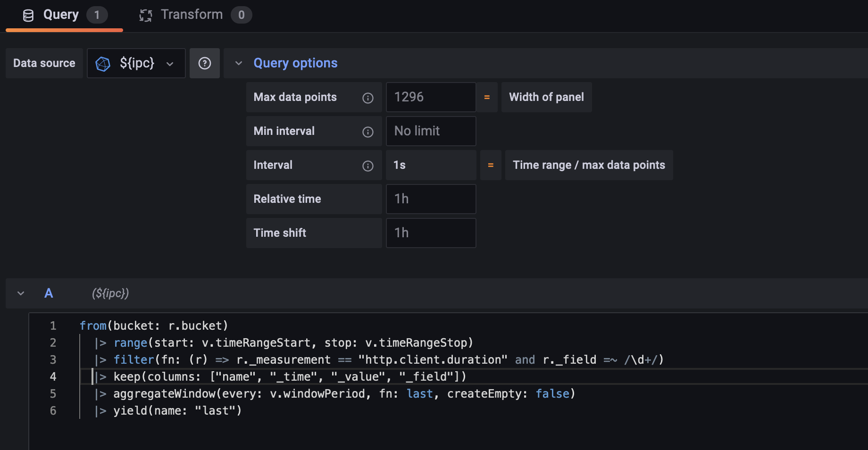Open the ${ipc} data source dropdown
This screenshot has width=868, height=450.
169,63
